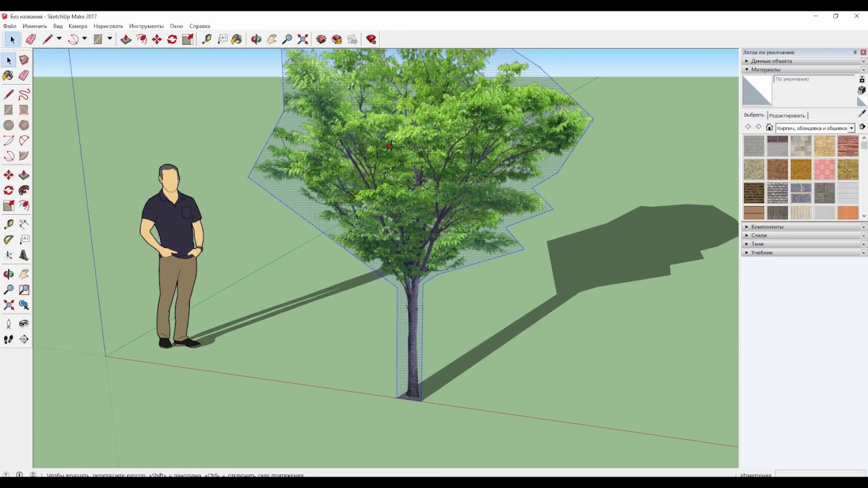
Task: Pin the default tray with the auto-hide button
Action: tap(855, 52)
